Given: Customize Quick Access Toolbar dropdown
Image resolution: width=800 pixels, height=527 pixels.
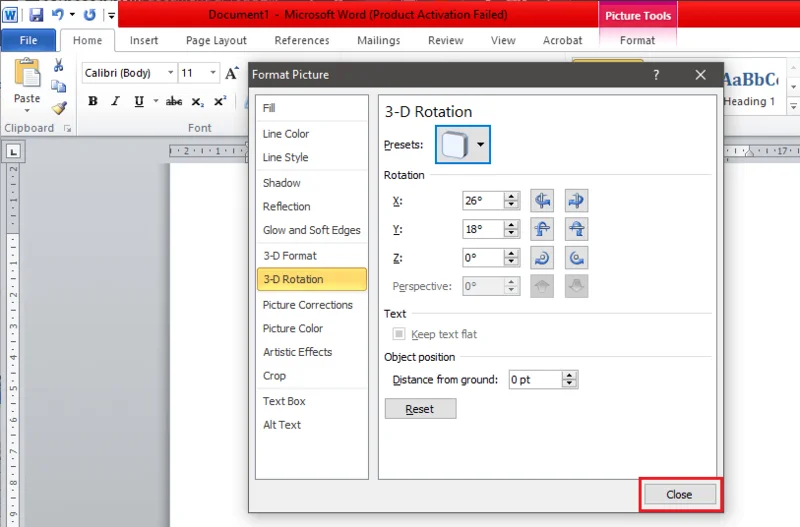Looking at the screenshot, I should [111, 15].
